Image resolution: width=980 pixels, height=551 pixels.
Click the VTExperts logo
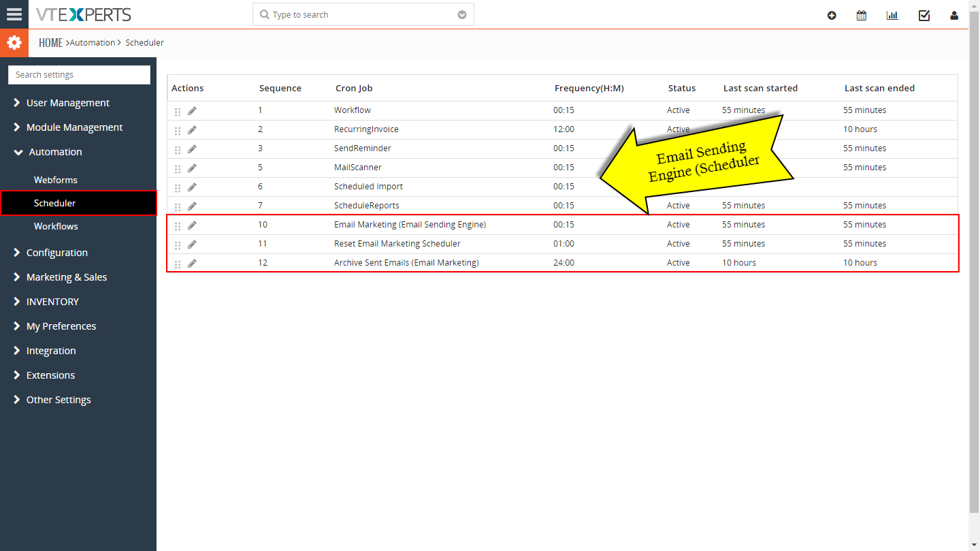(84, 14)
